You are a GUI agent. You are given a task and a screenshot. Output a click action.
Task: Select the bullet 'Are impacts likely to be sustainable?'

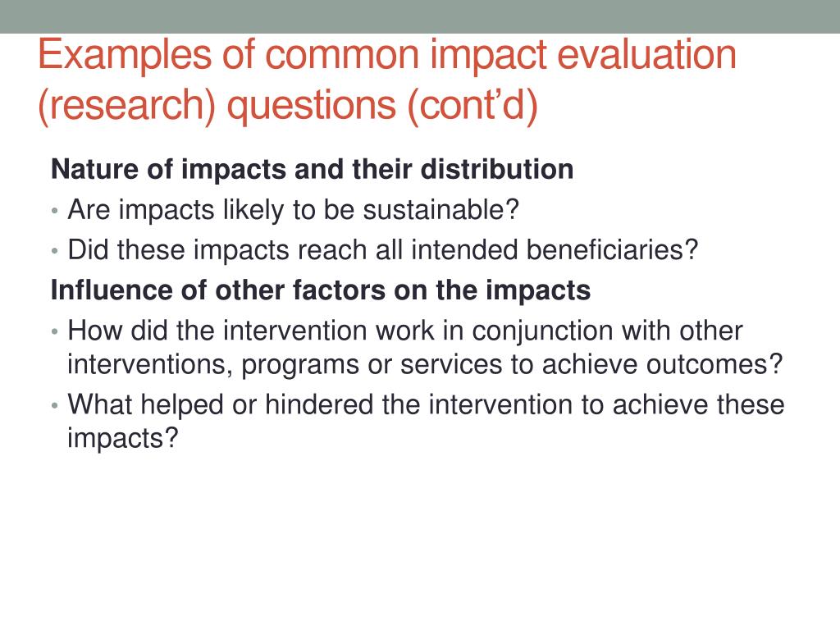293,209
